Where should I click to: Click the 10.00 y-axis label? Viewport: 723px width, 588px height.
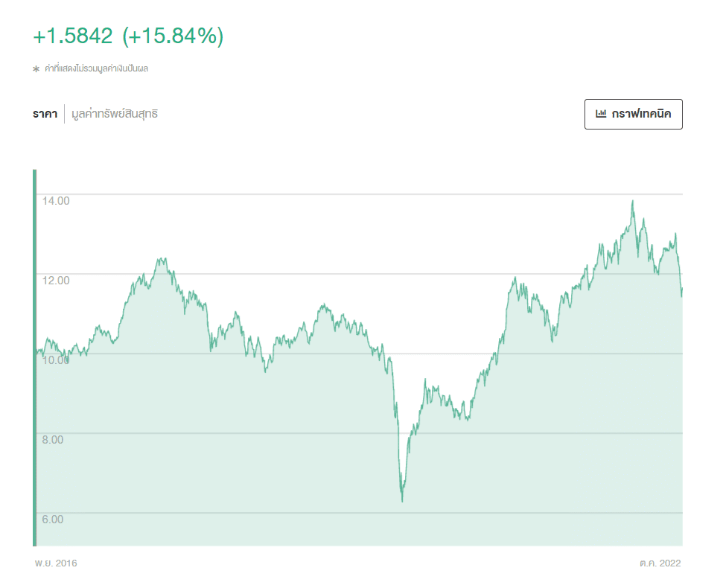click(x=56, y=359)
